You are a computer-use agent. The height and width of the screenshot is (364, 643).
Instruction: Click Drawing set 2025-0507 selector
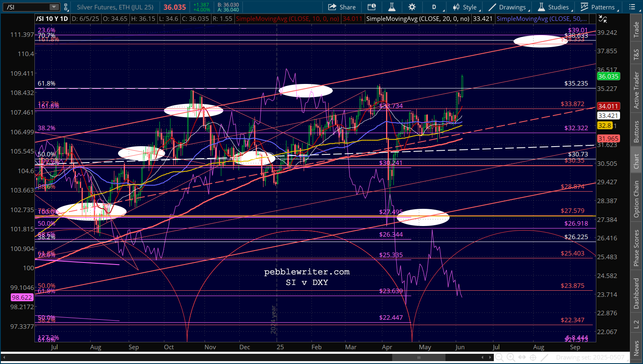coord(590,357)
